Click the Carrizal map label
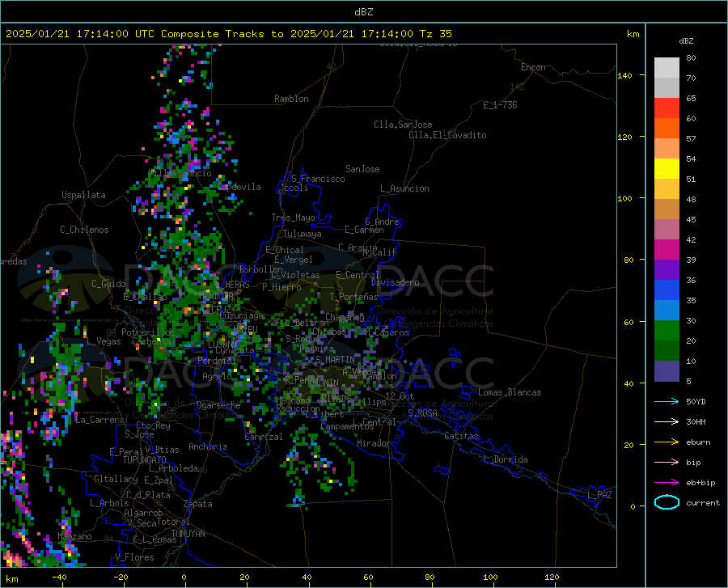The width and height of the screenshot is (728, 588). point(263,437)
